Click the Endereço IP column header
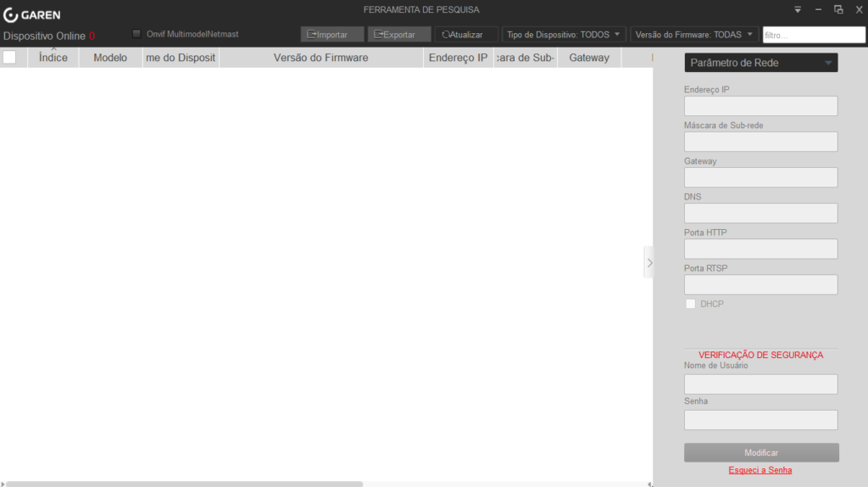This screenshot has width=868, height=487. click(458, 58)
